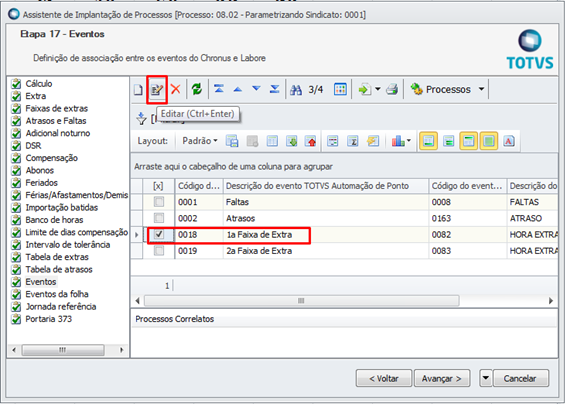Click the grid view icon beside 3/4
This screenshot has width=567, height=404.
(x=340, y=89)
